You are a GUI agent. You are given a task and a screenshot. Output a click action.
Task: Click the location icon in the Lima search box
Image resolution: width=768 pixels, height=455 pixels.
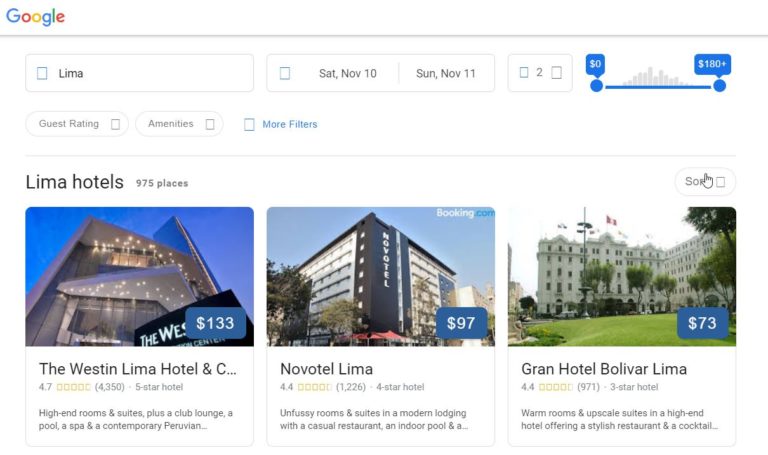(x=42, y=73)
